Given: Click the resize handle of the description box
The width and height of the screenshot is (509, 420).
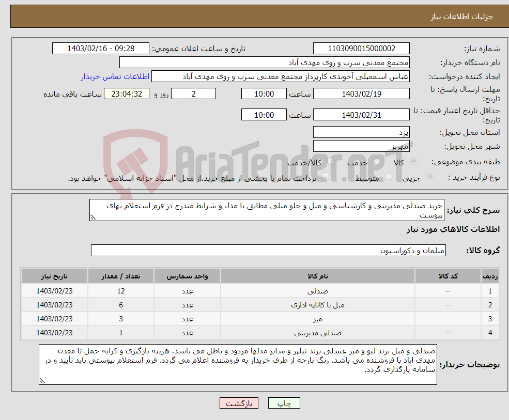Looking at the screenshot, I should pyautogui.click(x=93, y=218).
